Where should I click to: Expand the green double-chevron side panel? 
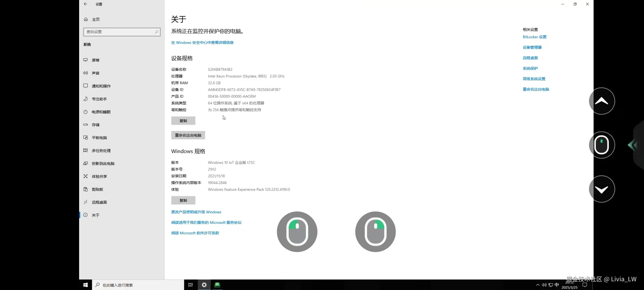coord(633,145)
